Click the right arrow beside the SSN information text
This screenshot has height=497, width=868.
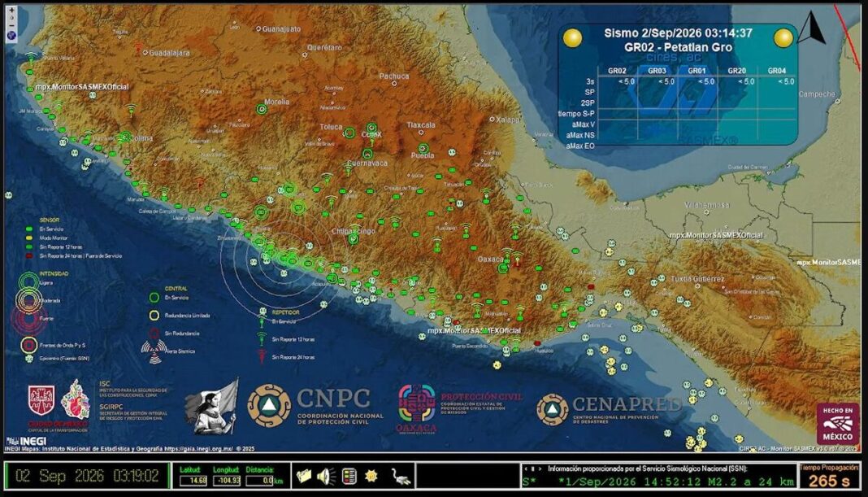point(540,469)
